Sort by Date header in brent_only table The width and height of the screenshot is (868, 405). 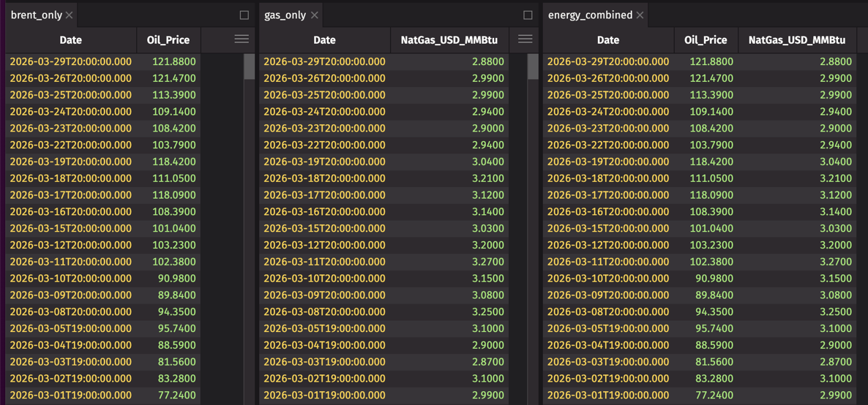pos(70,40)
